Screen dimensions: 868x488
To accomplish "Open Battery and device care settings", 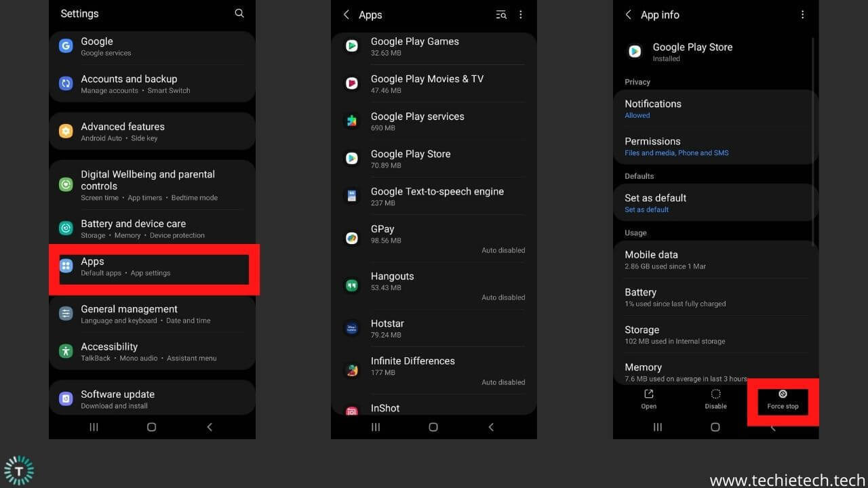I will [152, 228].
